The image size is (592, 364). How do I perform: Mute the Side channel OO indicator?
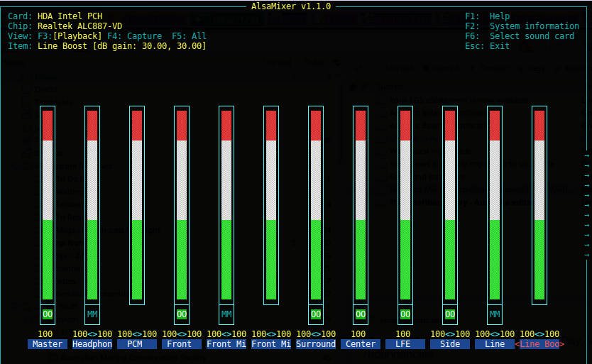pos(450,314)
